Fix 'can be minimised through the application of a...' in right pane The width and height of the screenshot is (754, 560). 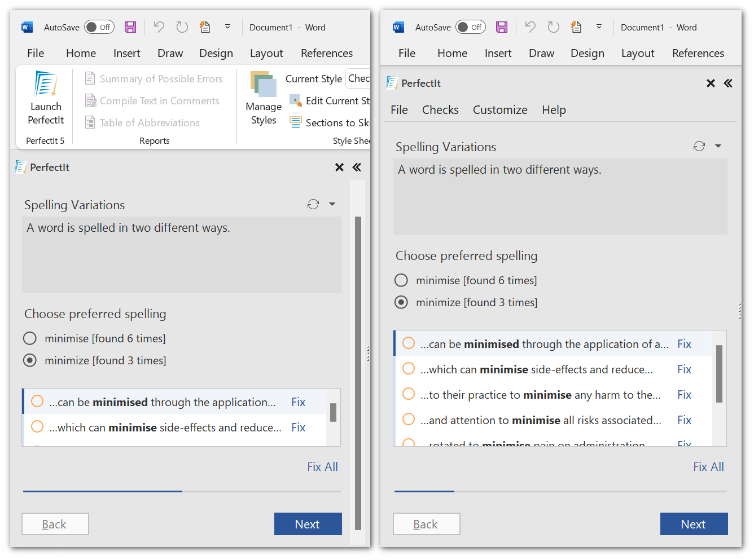(x=684, y=344)
